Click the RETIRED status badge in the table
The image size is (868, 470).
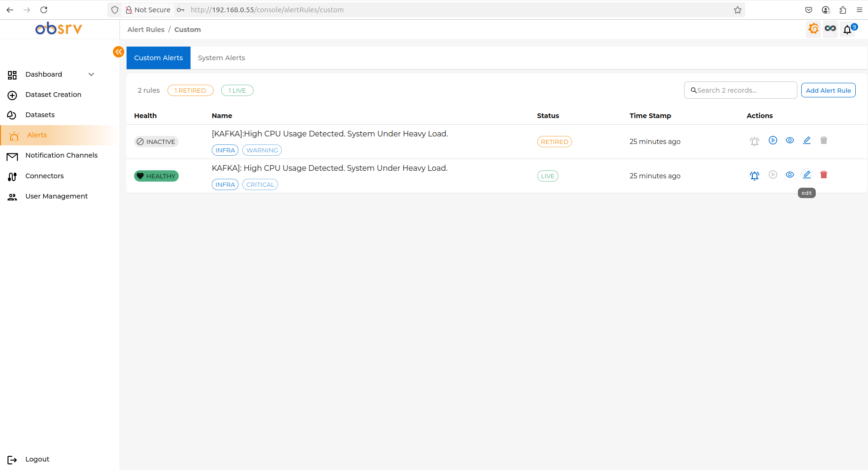point(555,142)
